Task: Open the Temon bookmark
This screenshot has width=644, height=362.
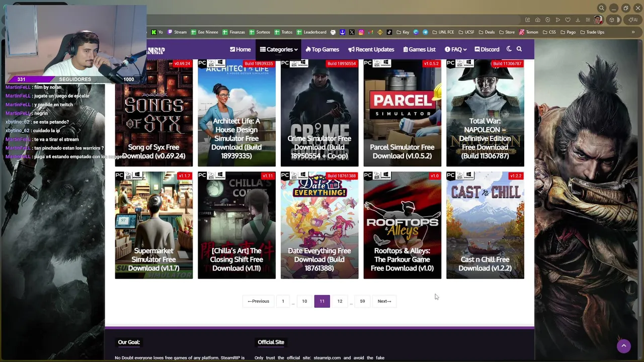Action: click(529, 32)
